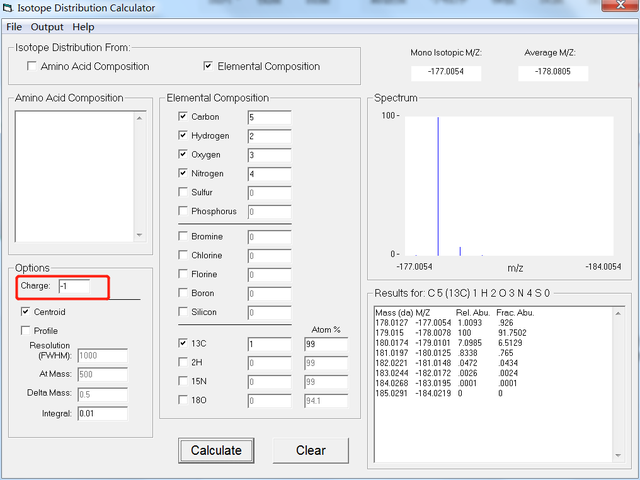Click the Charge input field
The height and width of the screenshot is (480, 640).
(73, 287)
